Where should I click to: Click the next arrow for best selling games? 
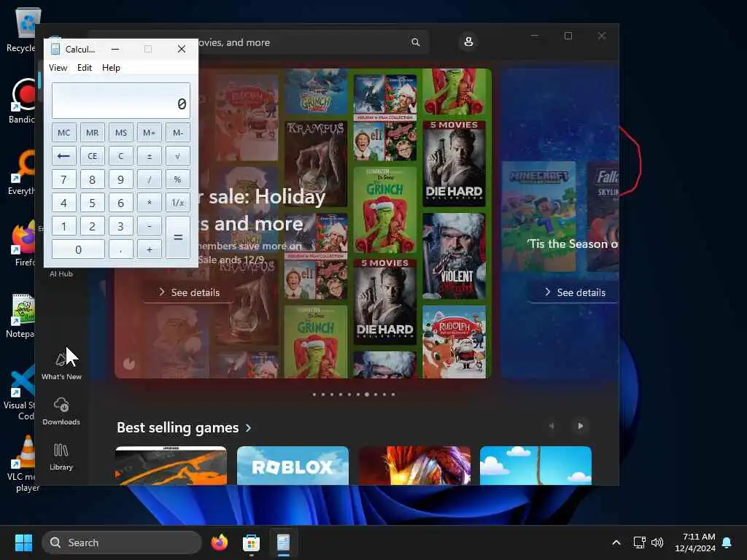[580, 426]
